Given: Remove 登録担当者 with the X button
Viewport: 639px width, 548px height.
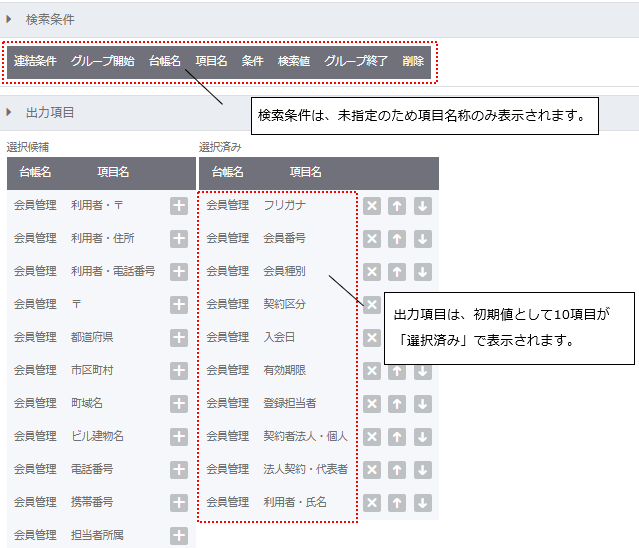Looking at the screenshot, I should click(372, 403).
